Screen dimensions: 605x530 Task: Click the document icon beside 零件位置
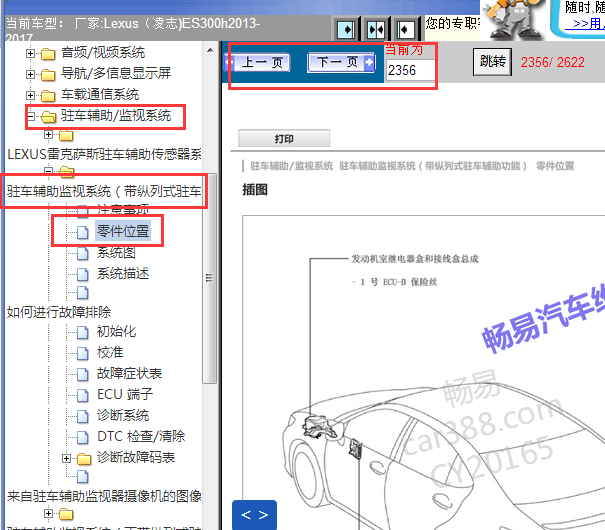click(x=82, y=232)
